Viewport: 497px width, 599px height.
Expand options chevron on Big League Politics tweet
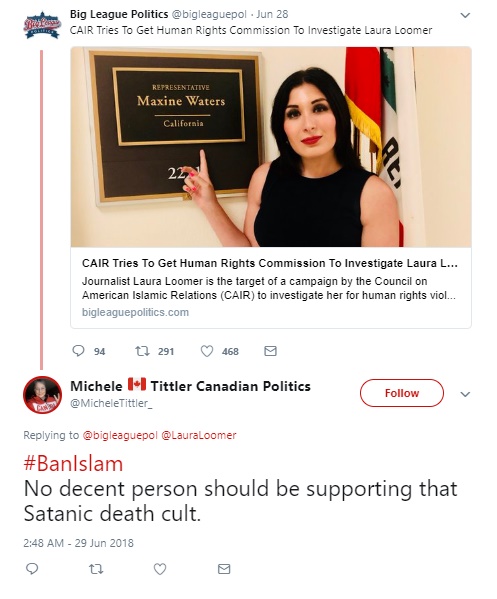click(465, 15)
